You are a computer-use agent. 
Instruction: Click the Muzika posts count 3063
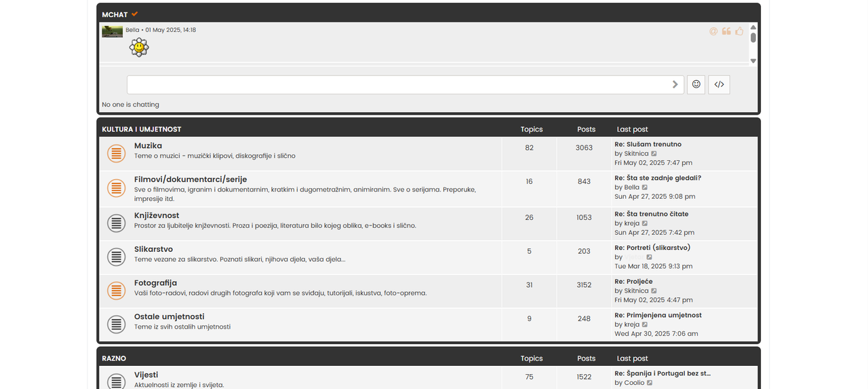coord(584,147)
